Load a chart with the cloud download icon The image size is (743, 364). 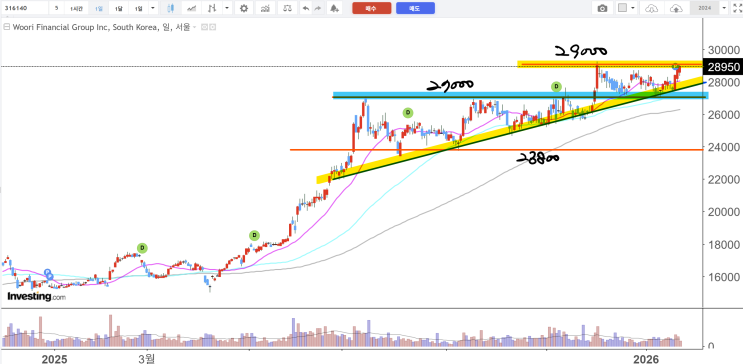click(652, 8)
